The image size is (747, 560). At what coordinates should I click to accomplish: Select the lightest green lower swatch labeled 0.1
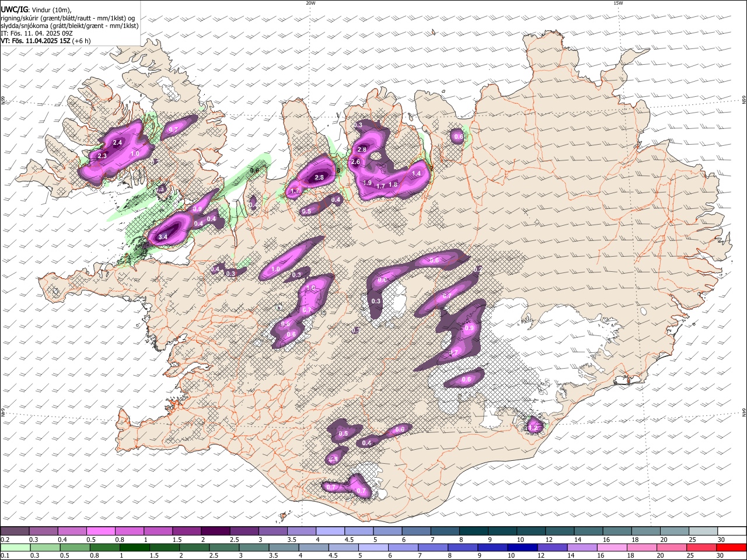point(15,548)
